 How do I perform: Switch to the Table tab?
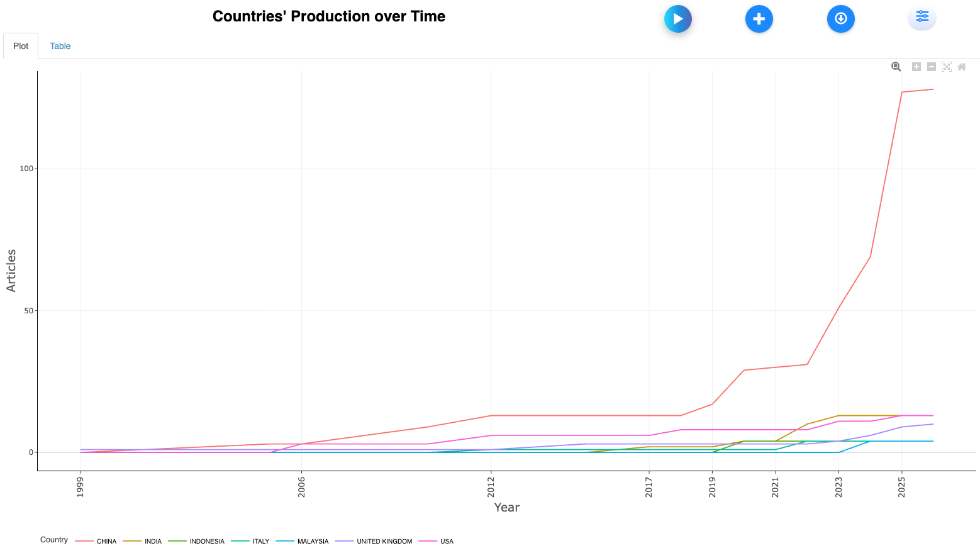coord(60,46)
